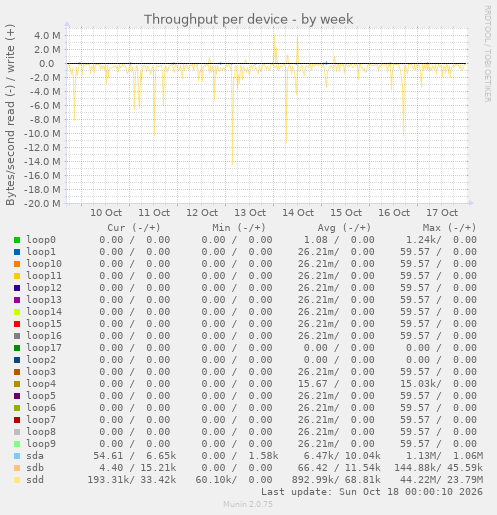This screenshot has width=497, height=515.
Task: Click the loop1 blue legend swatch
Action: 17,252
